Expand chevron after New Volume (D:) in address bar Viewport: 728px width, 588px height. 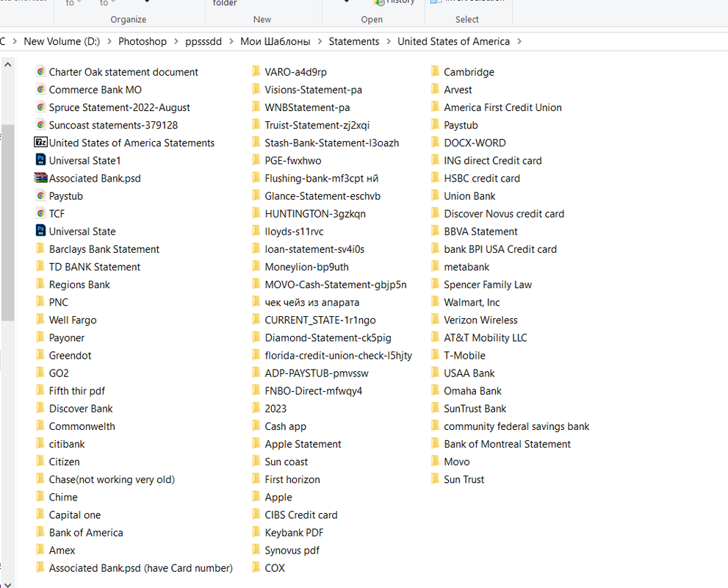pyautogui.click(x=109, y=41)
